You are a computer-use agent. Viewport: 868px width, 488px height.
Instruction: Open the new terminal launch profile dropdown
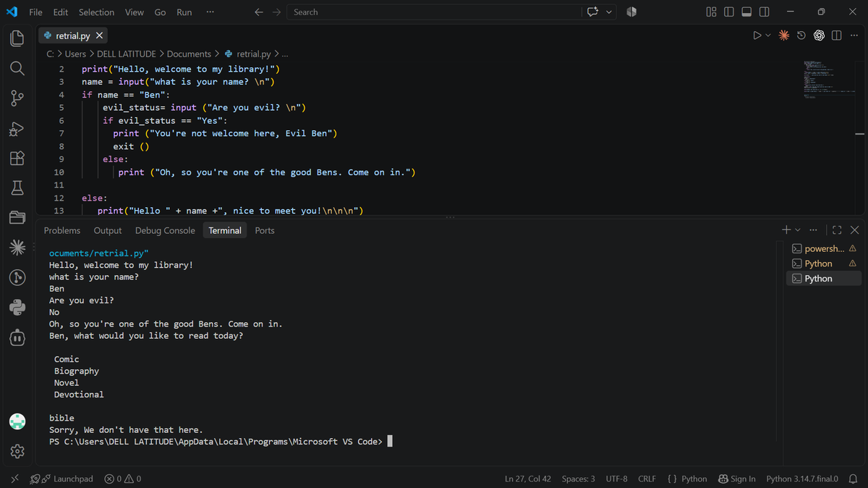click(x=798, y=230)
